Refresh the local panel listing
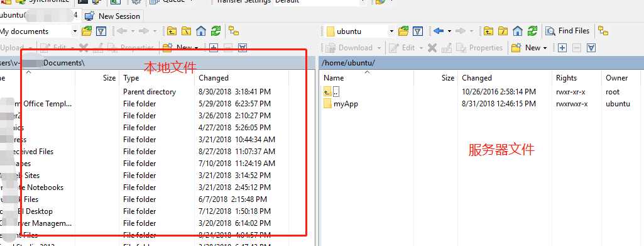 (216, 31)
